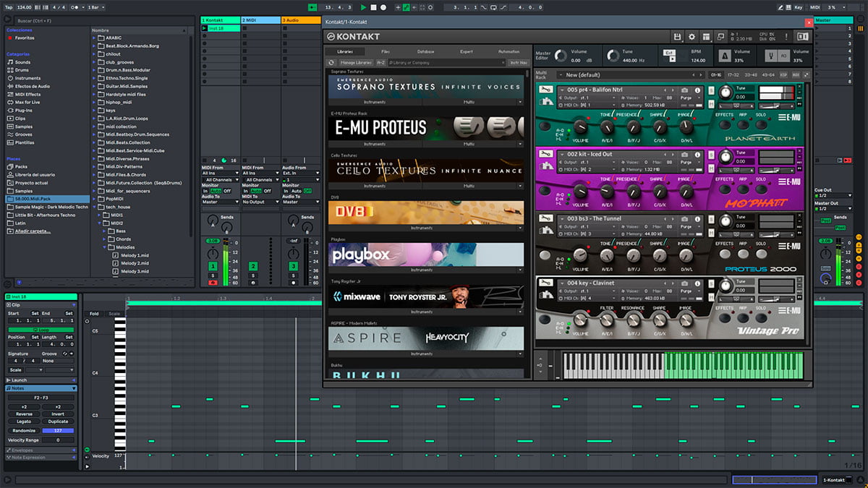Viewport: 868px width, 488px height.
Task: Switch to Kontakt Database tab
Action: (x=426, y=52)
